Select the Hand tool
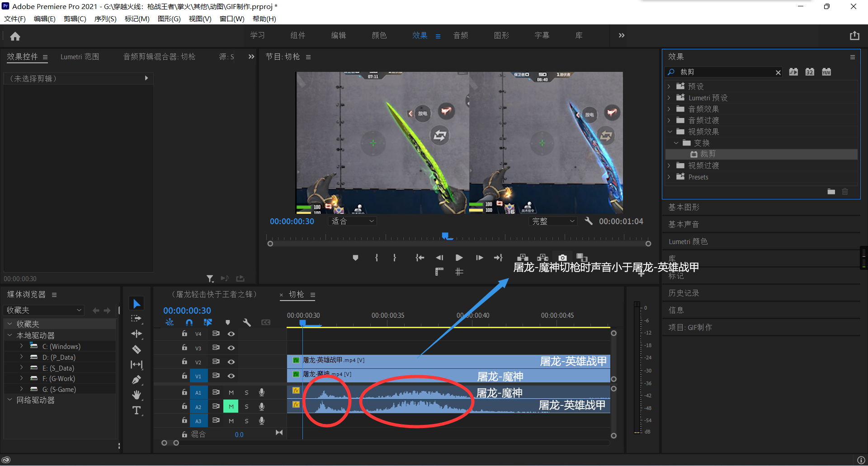Image resolution: width=868 pixels, height=466 pixels. pyautogui.click(x=137, y=395)
